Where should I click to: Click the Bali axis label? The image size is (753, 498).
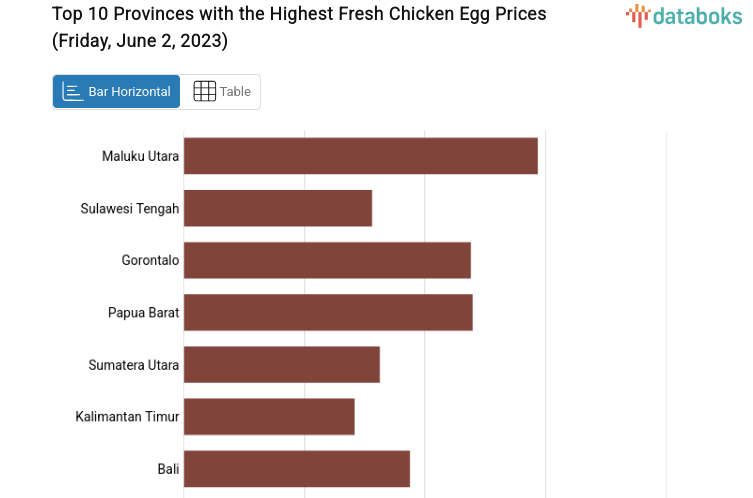coord(168,468)
